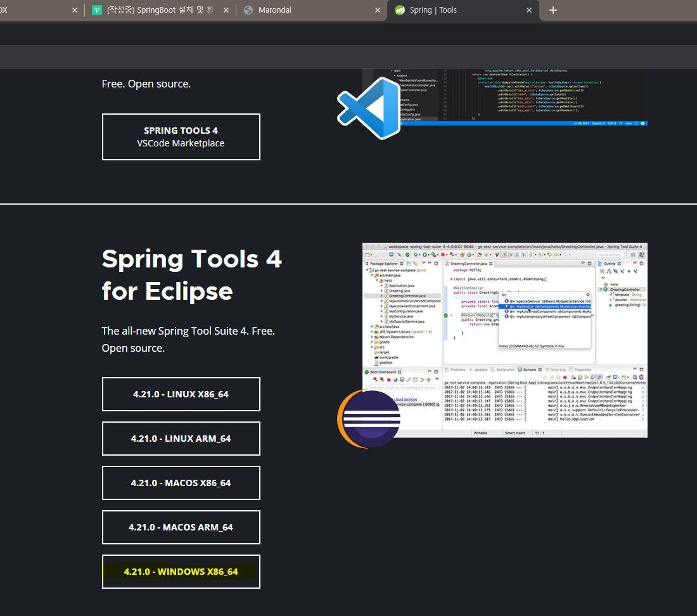Screen dimensions: 697x616
Task: Open a new browser tab
Action: coord(553,10)
